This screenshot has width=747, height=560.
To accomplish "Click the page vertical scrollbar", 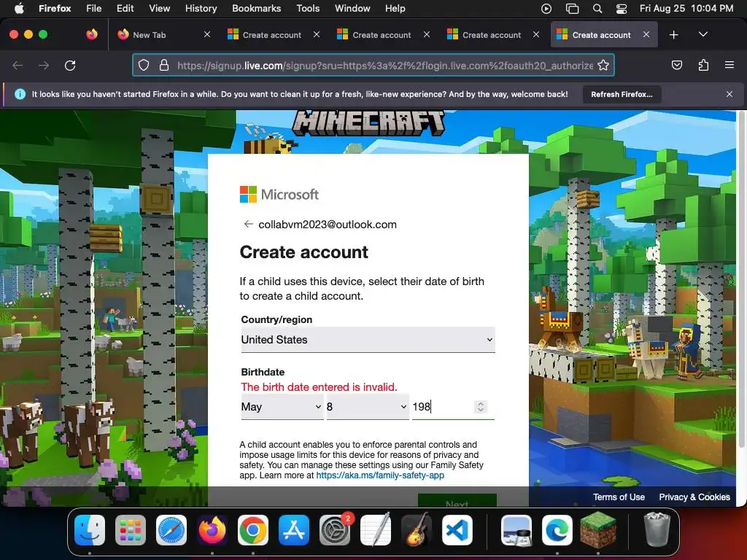I will click(x=741, y=280).
